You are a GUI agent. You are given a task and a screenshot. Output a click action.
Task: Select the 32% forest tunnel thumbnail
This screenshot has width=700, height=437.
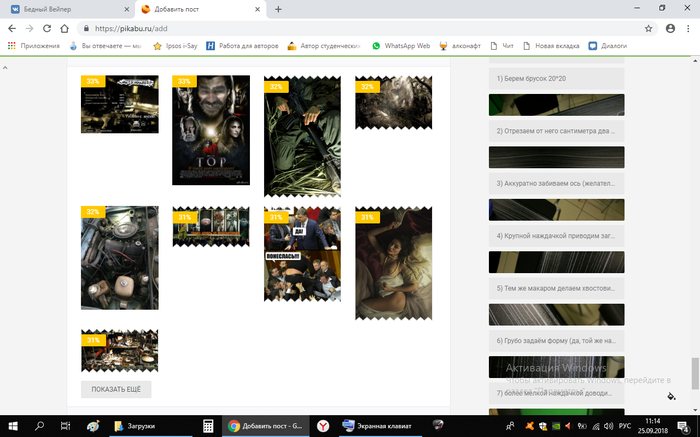tap(393, 103)
